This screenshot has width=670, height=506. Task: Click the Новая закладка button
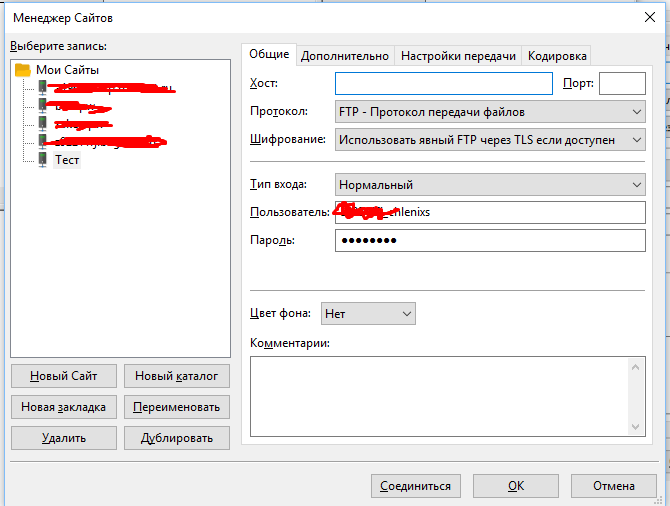(64, 407)
